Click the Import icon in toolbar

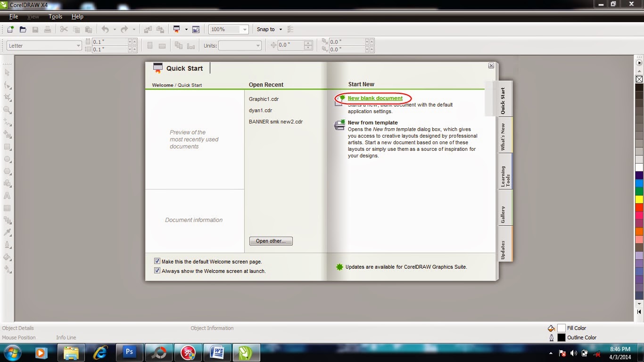coord(148,29)
